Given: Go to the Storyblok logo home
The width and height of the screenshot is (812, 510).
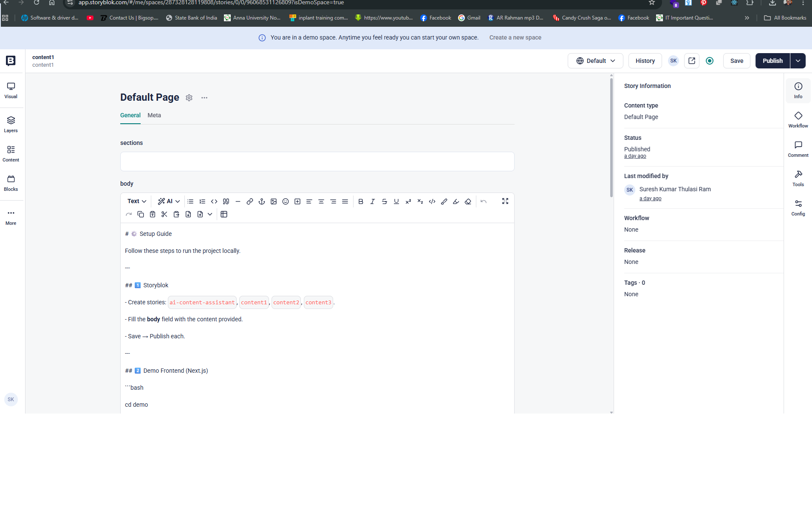Looking at the screenshot, I should 11,61.
